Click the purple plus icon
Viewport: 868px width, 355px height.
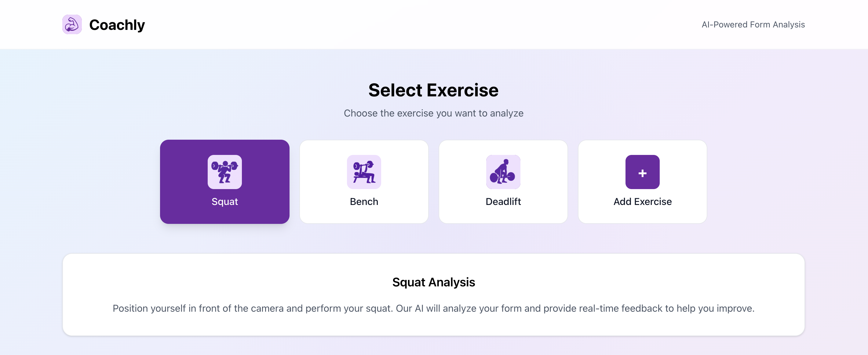click(642, 172)
